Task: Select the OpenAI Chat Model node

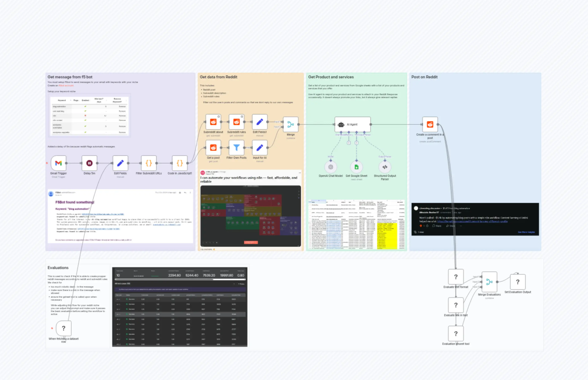Action: click(x=331, y=167)
